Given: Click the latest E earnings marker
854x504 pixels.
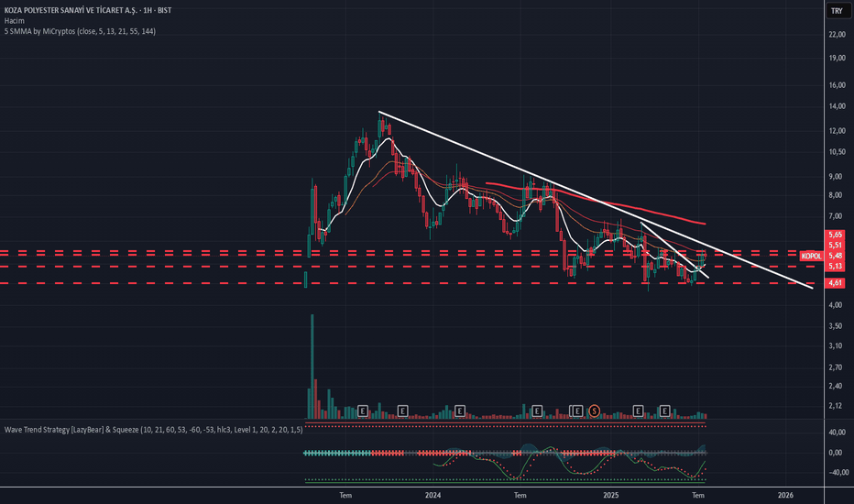Looking at the screenshot, I should coord(664,411).
